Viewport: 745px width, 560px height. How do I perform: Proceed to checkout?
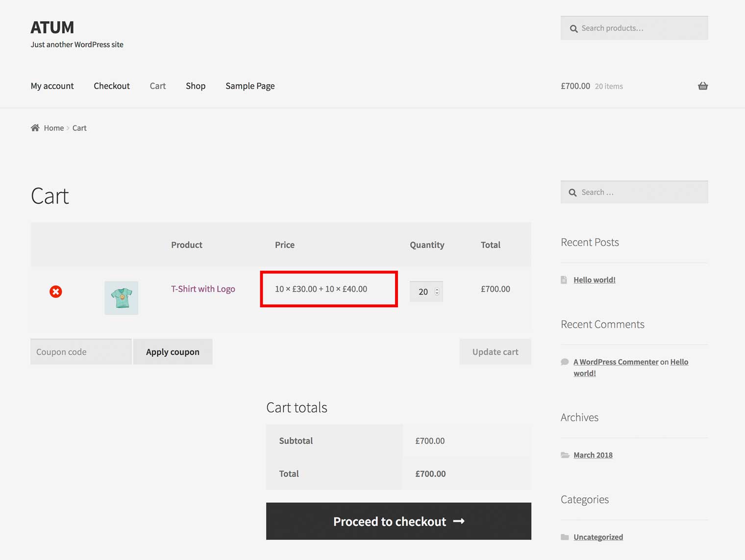coord(398,521)
